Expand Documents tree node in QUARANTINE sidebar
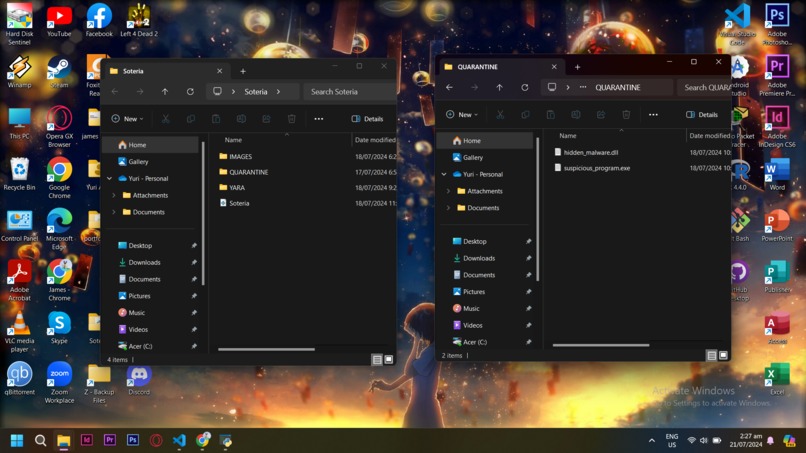The image size is (806, 453). point(448,208)
